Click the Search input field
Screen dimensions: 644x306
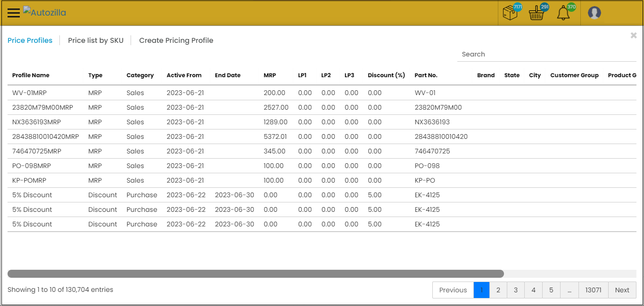click(x=546, y=54)
